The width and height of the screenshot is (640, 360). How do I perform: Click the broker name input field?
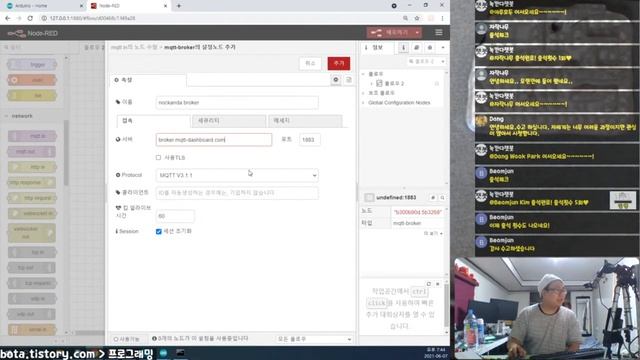pyautogui.click(x=237, y=102)
